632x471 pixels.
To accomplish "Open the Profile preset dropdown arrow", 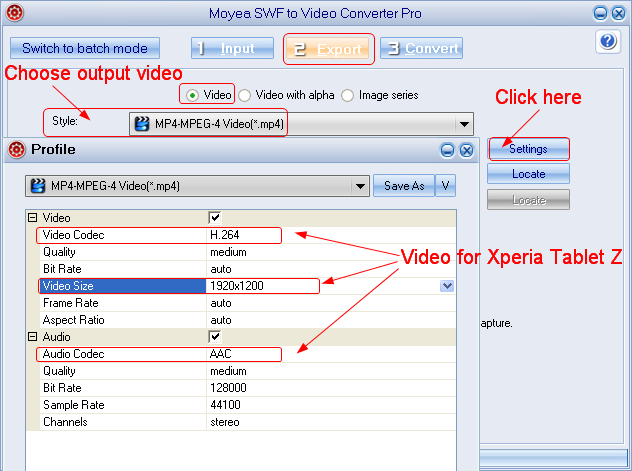I will [x=360, y=186].
